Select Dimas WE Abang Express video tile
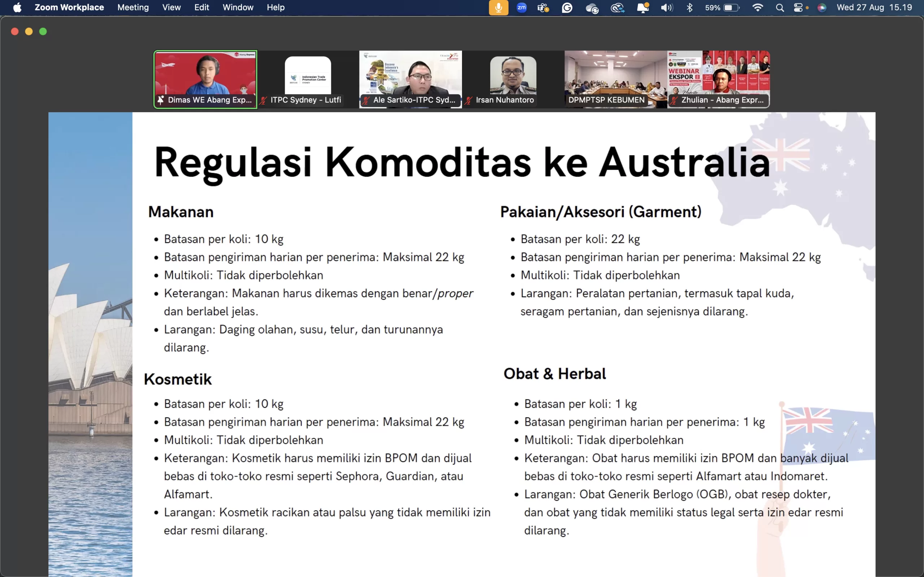This screenshot has height=577, width=924. (x=205, y=79)
